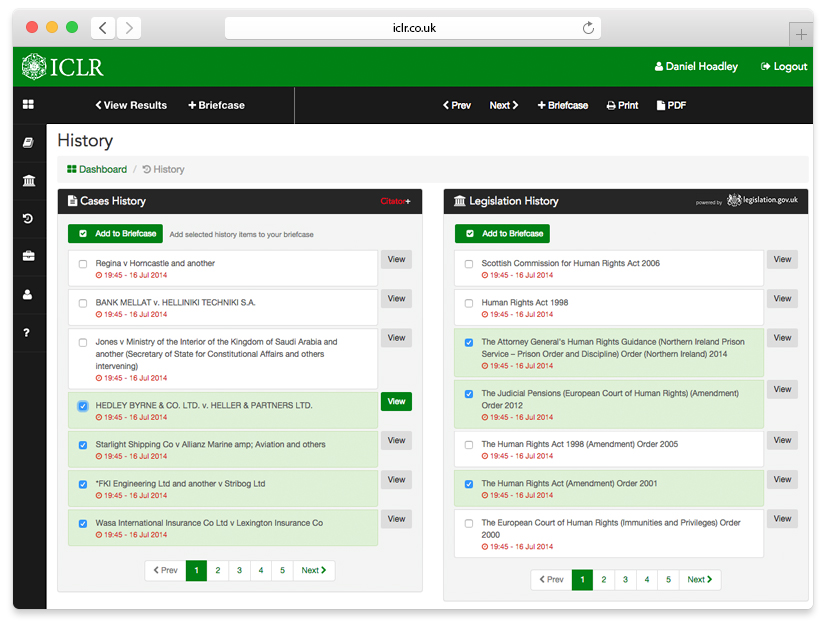Click Add to Briefcase under Cases History

(x=114, y=234)
